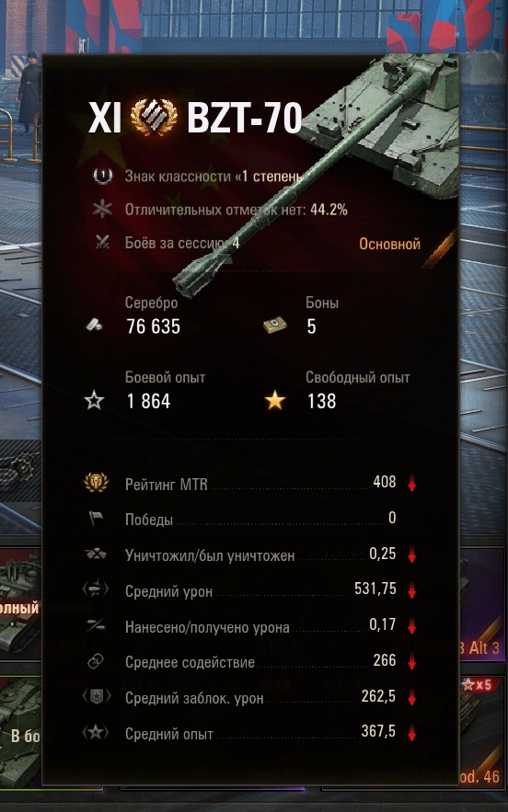Click the gold free experience star
This screenshot has height=812, width=508.
275,401
